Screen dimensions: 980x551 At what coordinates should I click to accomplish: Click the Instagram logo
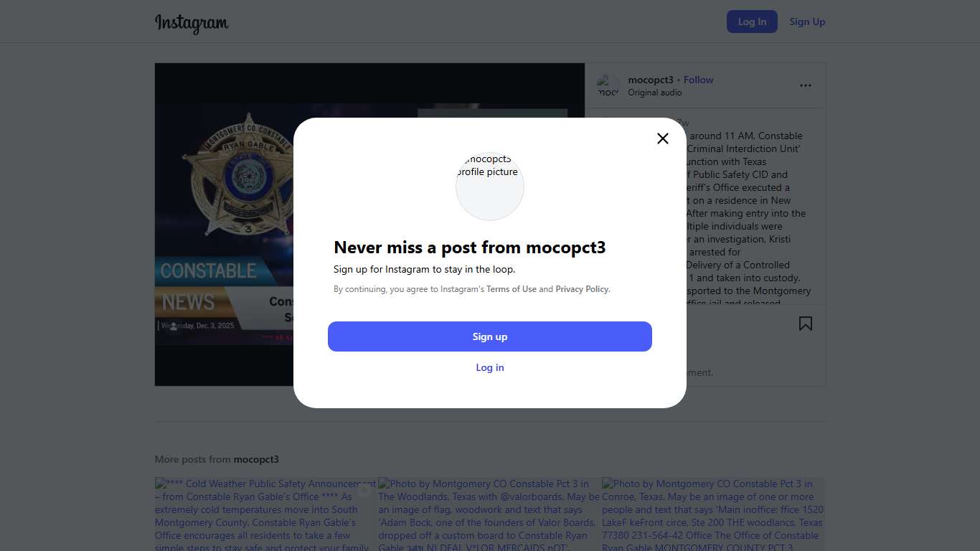click(x=192, y=22)
